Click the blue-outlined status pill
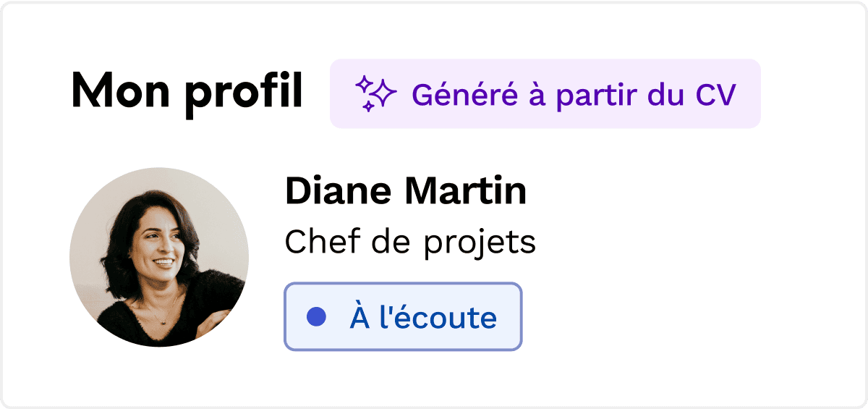The height and width of the screenshot is (409, 868). click(403, 317)
